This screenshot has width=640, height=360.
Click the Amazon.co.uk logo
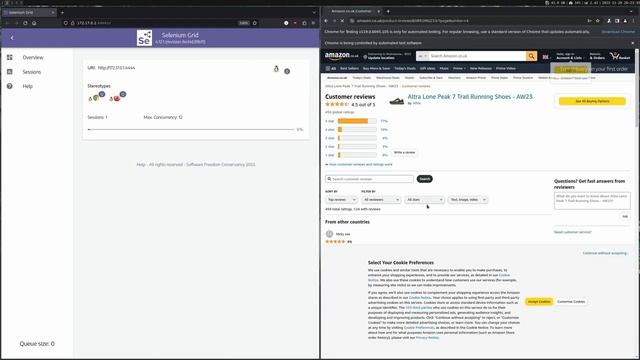click(x=342, y=56)
